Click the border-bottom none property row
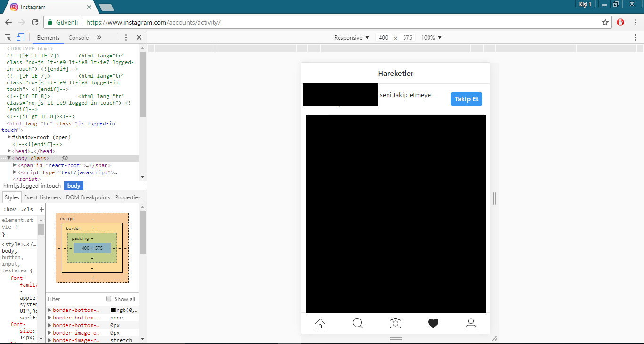644x344 pixels. tap(93, 318)
